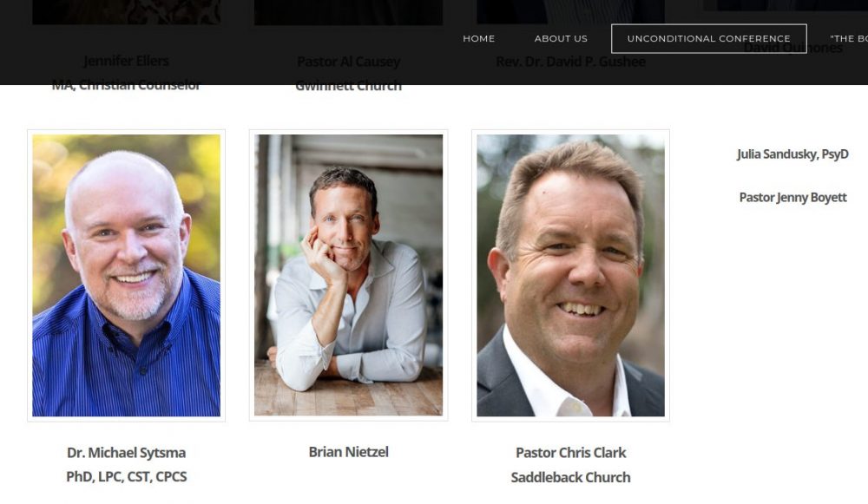Image resolution: width=868 pixels, height=504 pixels.
Task: Click the Julia Sandusky, PsyD name
Action: [792, 154]
